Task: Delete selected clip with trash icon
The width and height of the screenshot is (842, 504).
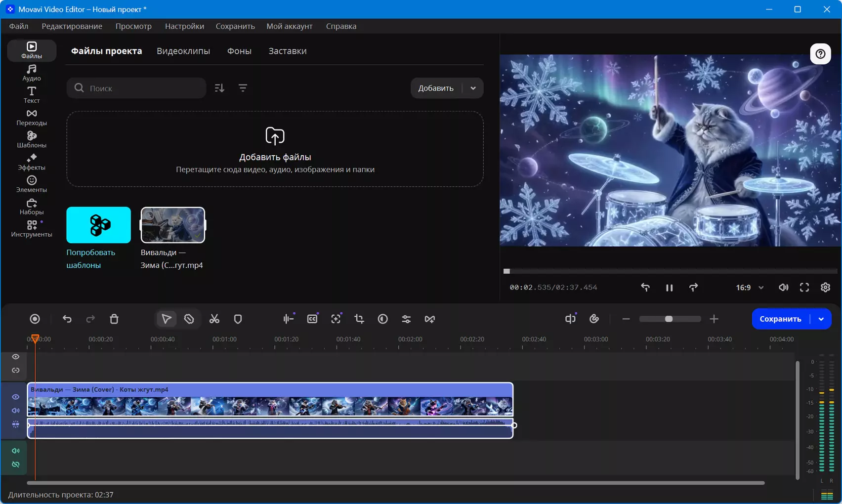Action: (114, 319)
